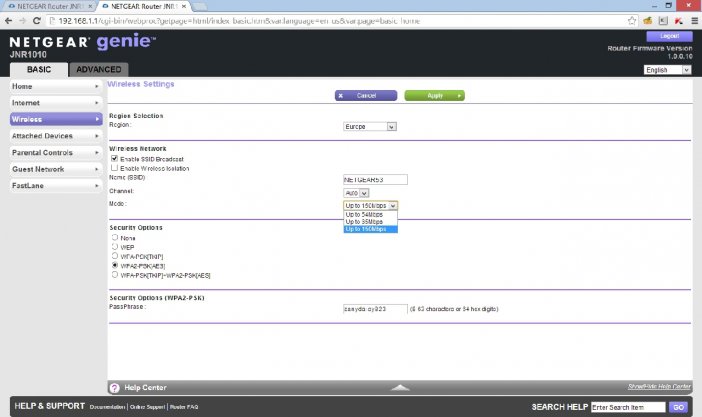Click the Name (SSID) input field
This screenshot has height=417, width=702.
[x=375, y=180]
